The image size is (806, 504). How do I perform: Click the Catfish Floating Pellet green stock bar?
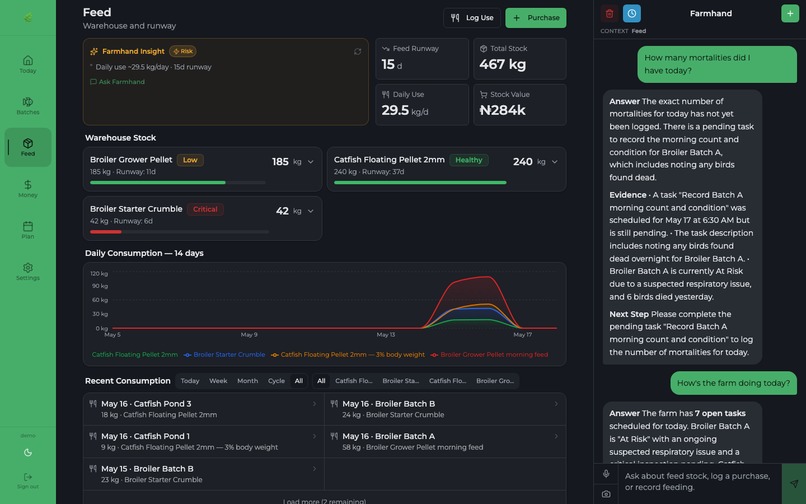pos(420,182)
